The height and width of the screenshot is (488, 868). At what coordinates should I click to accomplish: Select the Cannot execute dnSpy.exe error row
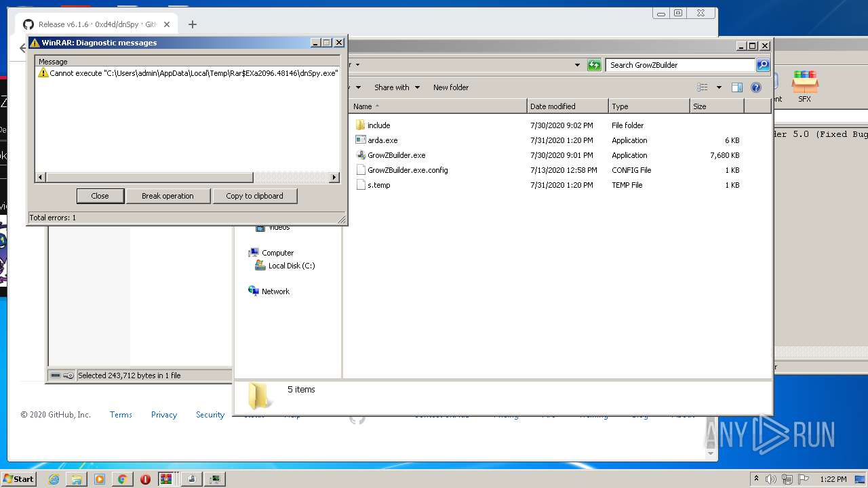[x=188, y=73]
